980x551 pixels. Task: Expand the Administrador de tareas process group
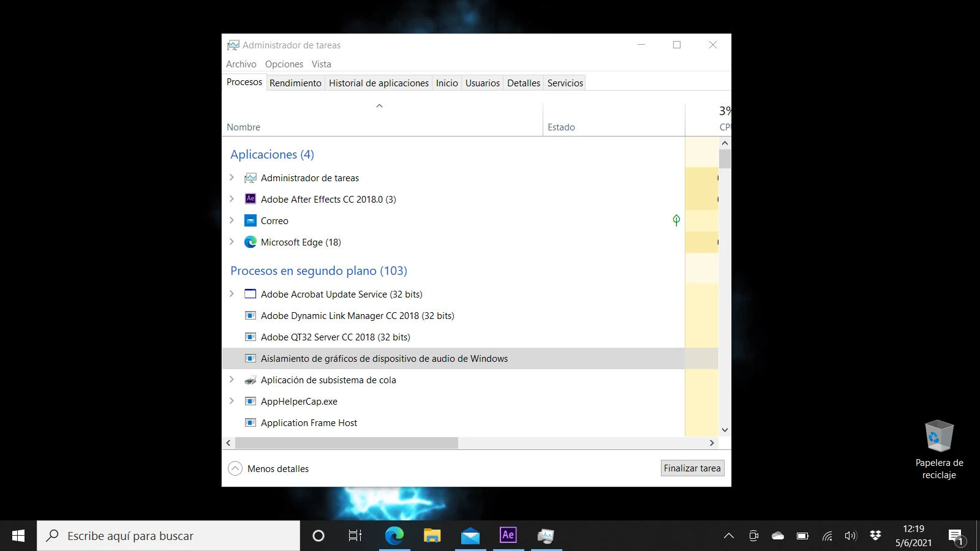coord(232,178)
